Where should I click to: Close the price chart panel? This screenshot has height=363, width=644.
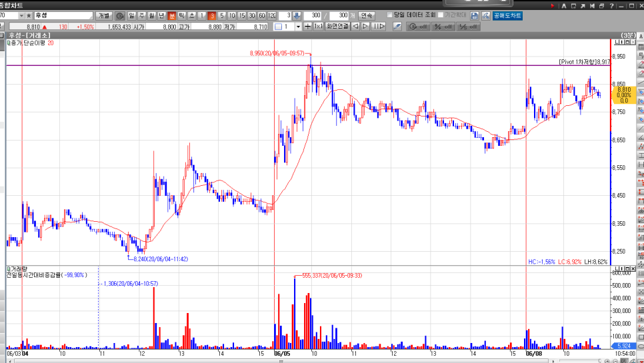pos(633,42)
